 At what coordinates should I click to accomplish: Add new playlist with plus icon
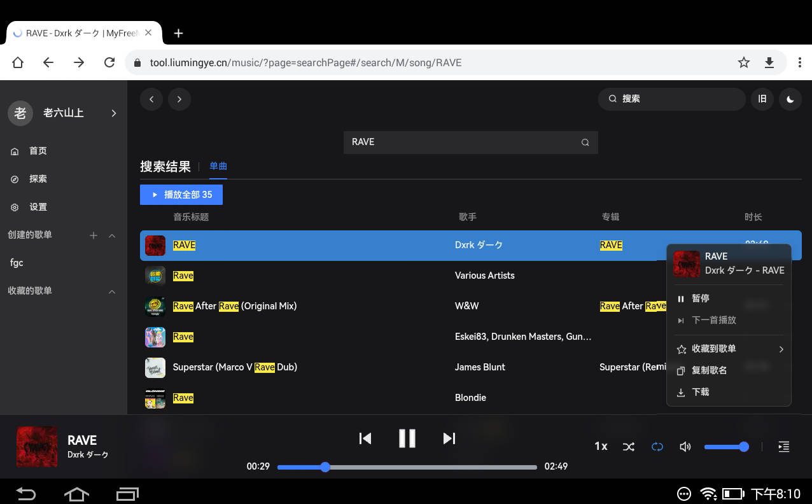click(94, 235)
